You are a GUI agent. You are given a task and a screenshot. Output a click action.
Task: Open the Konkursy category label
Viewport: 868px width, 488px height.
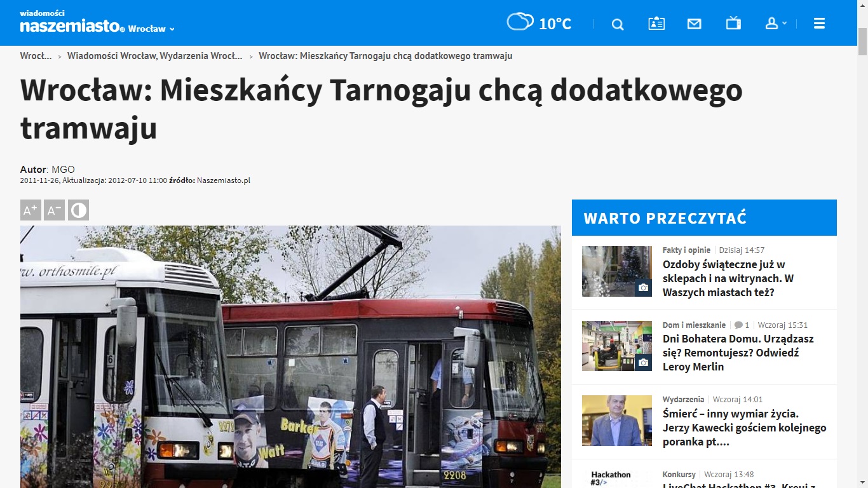(x=679, y=475)
